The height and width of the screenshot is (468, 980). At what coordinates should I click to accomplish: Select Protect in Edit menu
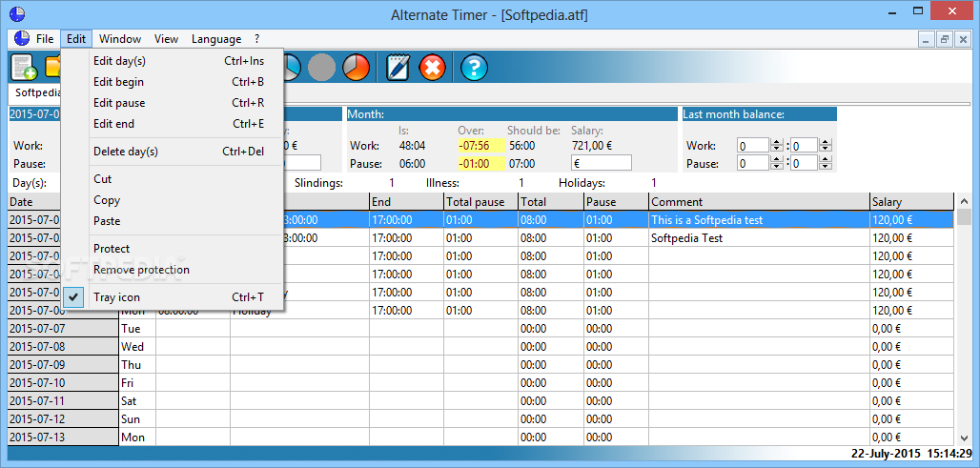[x=174, y=249]
